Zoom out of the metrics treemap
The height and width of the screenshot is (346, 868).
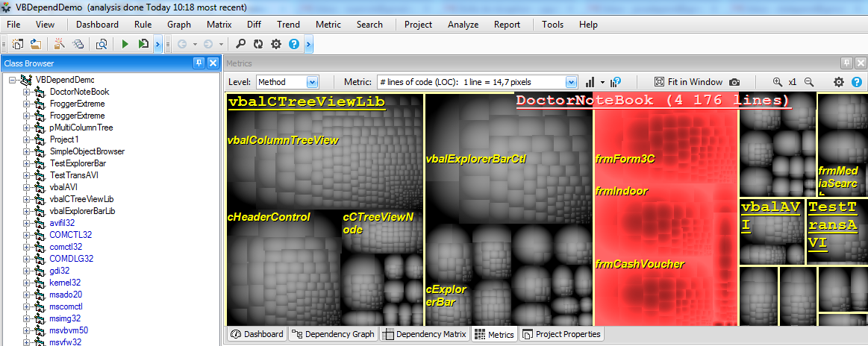(808, 82)
